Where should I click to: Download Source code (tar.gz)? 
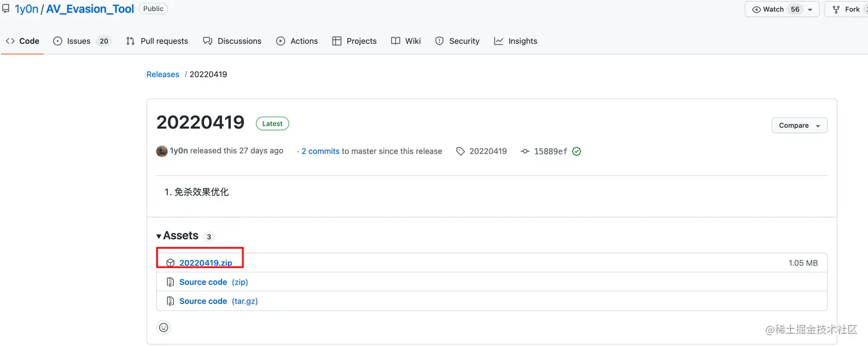tap(219, 301)
